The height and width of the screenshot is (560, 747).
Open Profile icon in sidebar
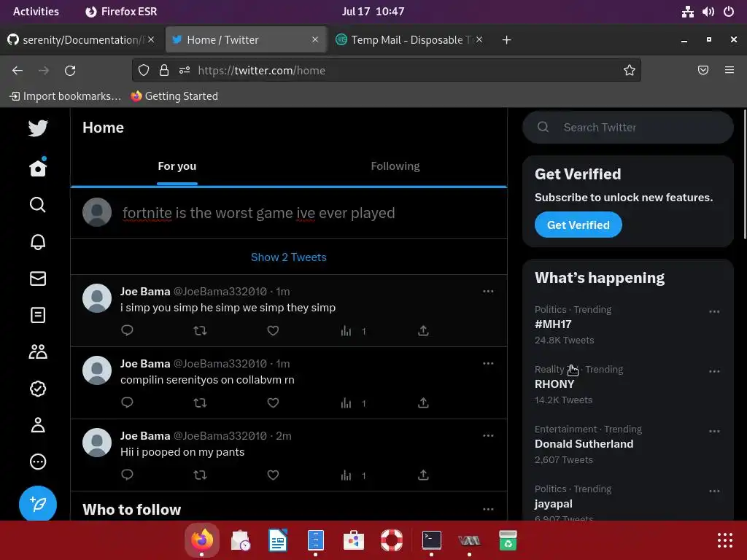[38, 425]
